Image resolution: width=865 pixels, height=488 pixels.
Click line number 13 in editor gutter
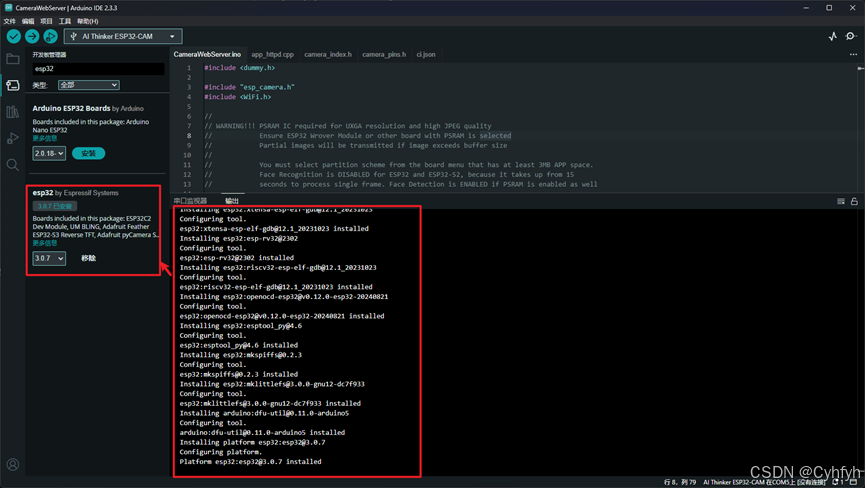(187, 184)
